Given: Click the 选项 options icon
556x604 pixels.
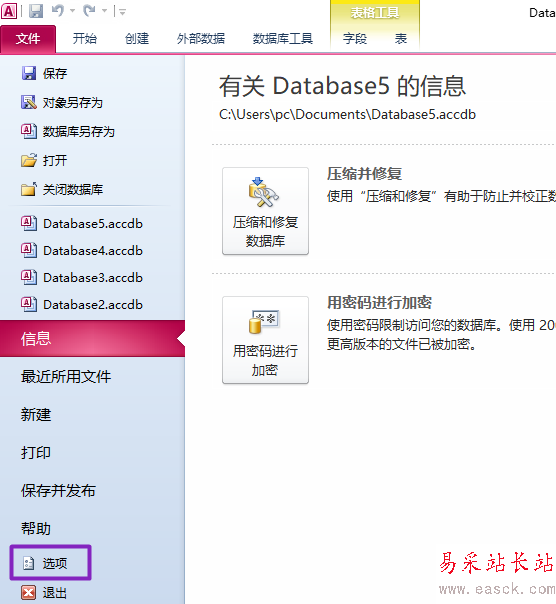Looking at the screenshot, I should pyautogui.click(x=29, y=563).
